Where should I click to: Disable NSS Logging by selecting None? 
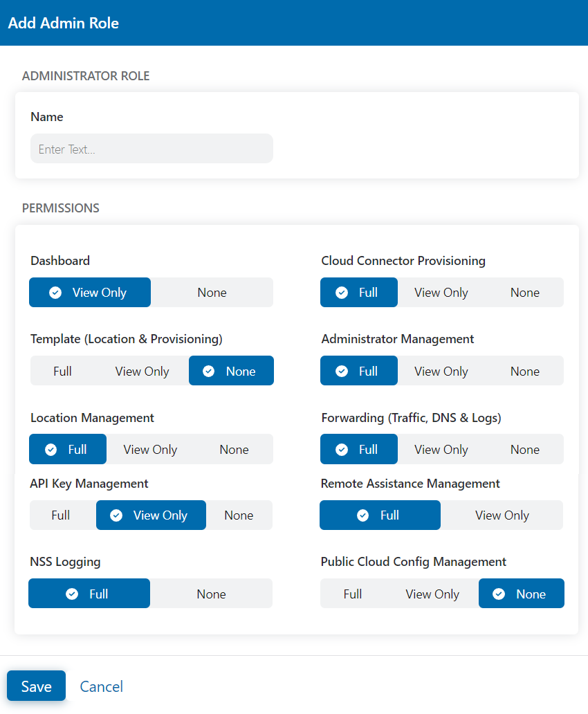212,593
